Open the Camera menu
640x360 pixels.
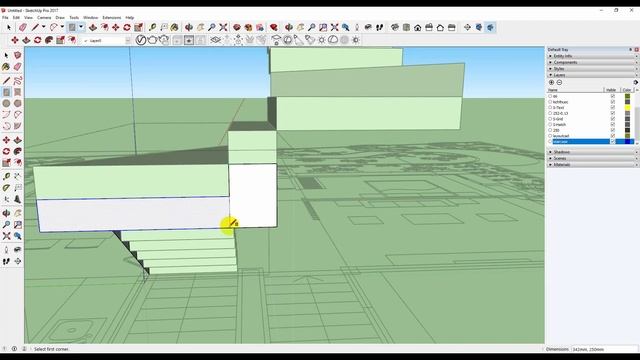pos(44,18)
